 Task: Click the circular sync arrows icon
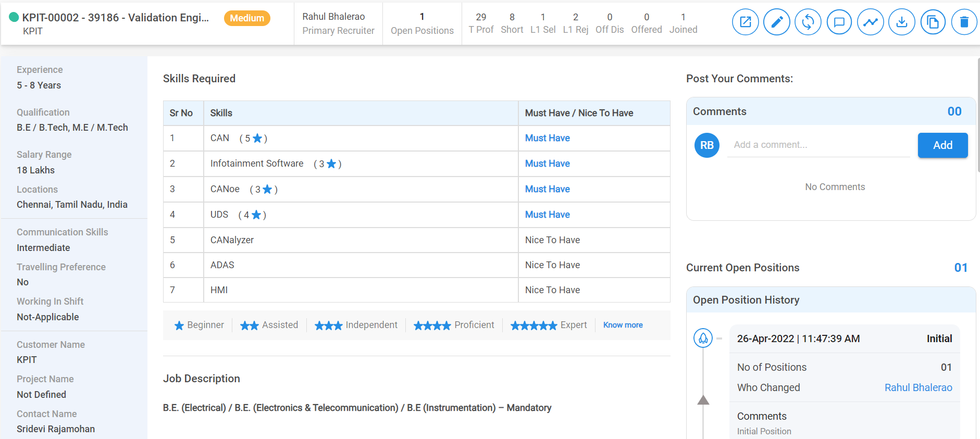pos(808,22)
